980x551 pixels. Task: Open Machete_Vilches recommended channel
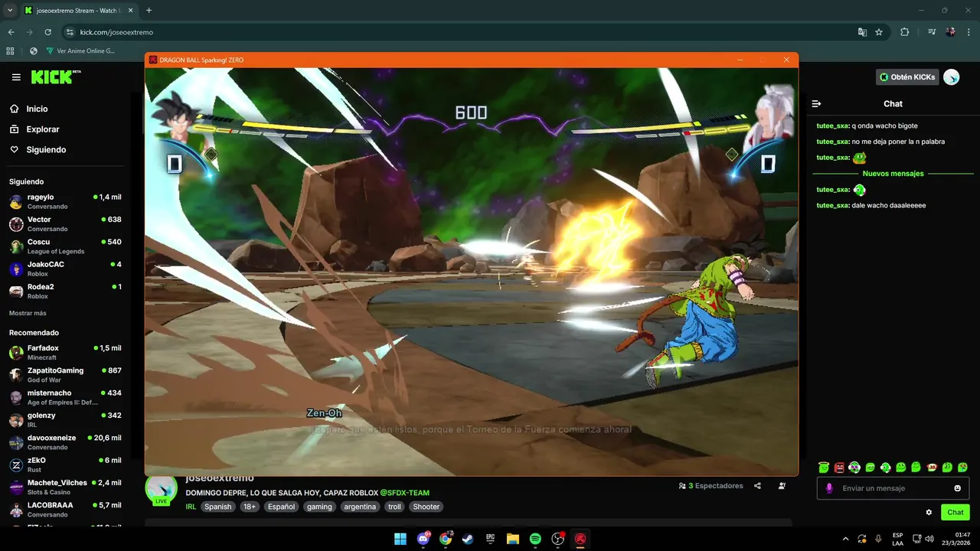(65, 487)
